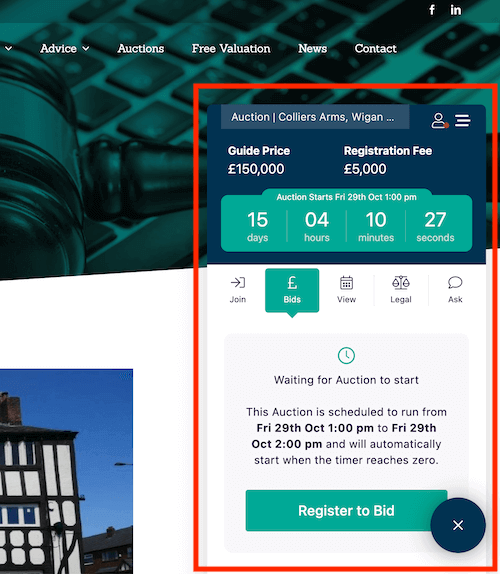Click the user account icon in widget
This screenshot has height=574, width=500.
coord(439,120)
